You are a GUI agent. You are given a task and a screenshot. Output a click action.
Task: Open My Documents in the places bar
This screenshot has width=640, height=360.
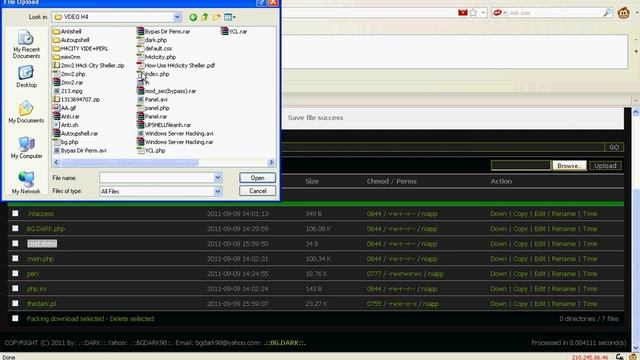(26, 112)
